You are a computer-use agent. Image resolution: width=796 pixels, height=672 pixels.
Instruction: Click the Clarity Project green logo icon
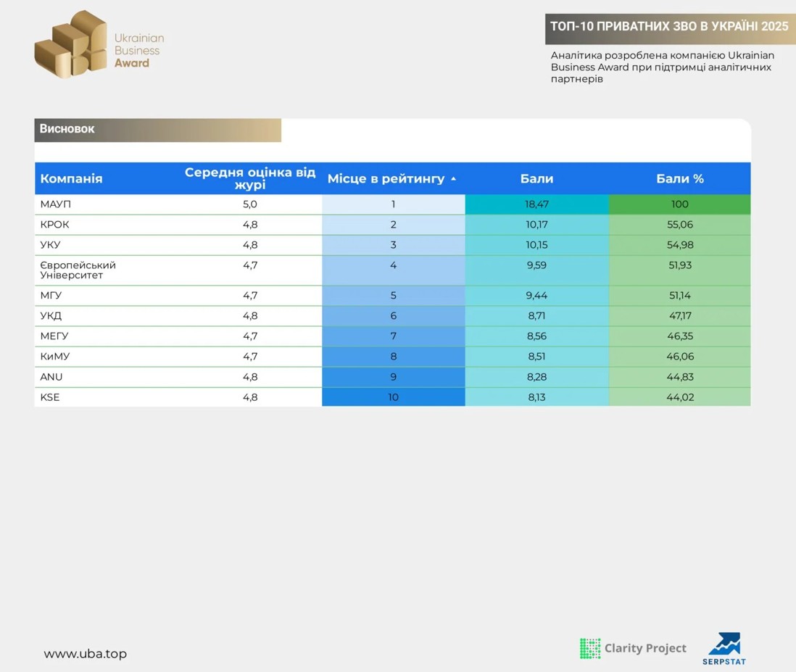tap(590, 648)
